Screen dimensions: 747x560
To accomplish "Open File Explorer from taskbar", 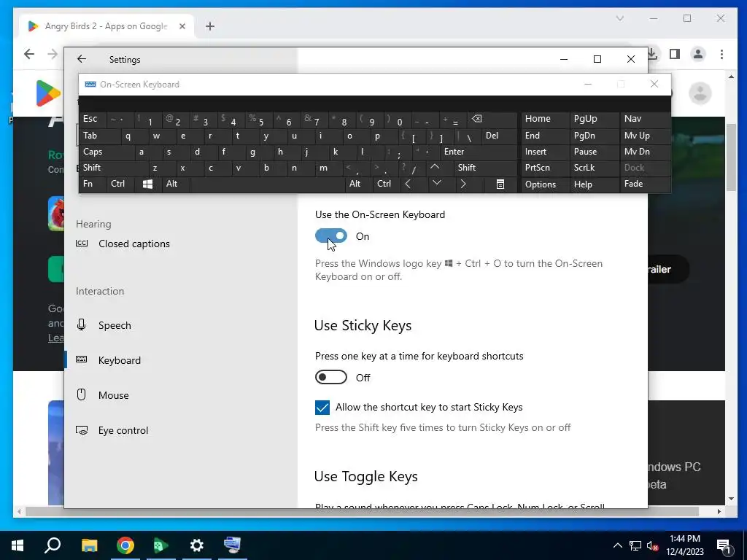I will click(89, 545).
